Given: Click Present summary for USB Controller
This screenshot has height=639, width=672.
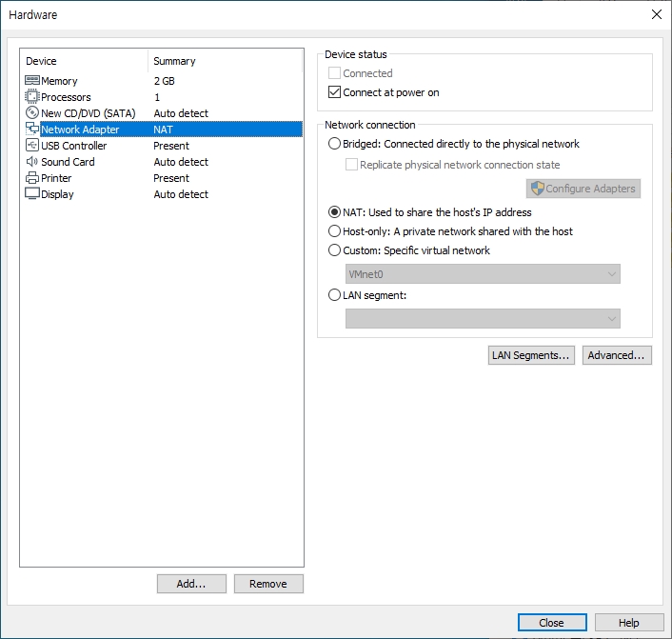Looking at the screenshot, I should point(171,146).
